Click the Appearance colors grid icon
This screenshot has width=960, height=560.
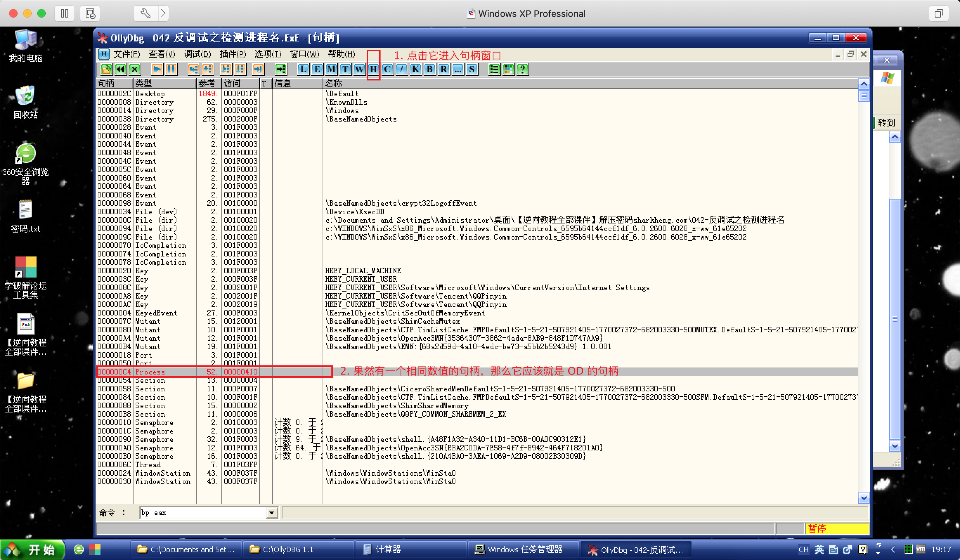click(508, 69)
